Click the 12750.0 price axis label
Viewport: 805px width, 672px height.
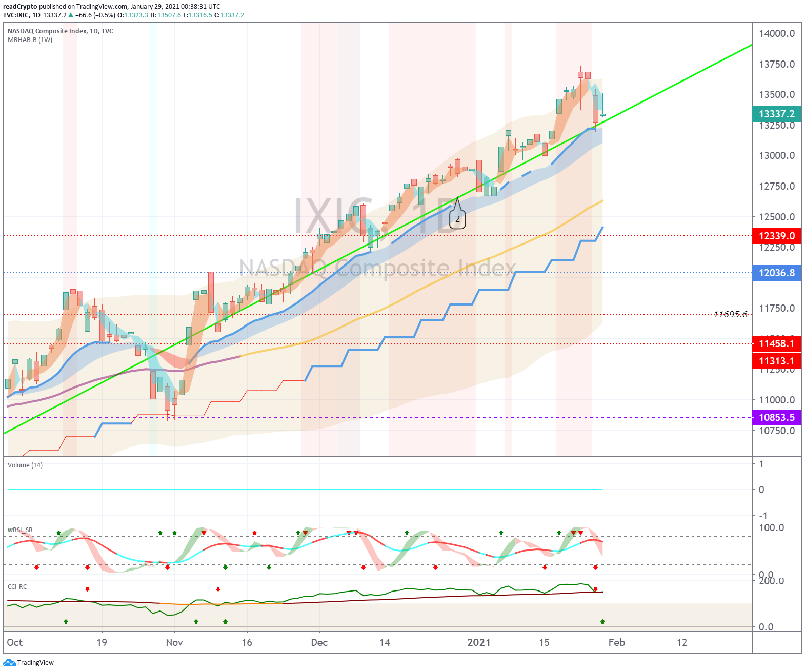[x=777, y=186]
